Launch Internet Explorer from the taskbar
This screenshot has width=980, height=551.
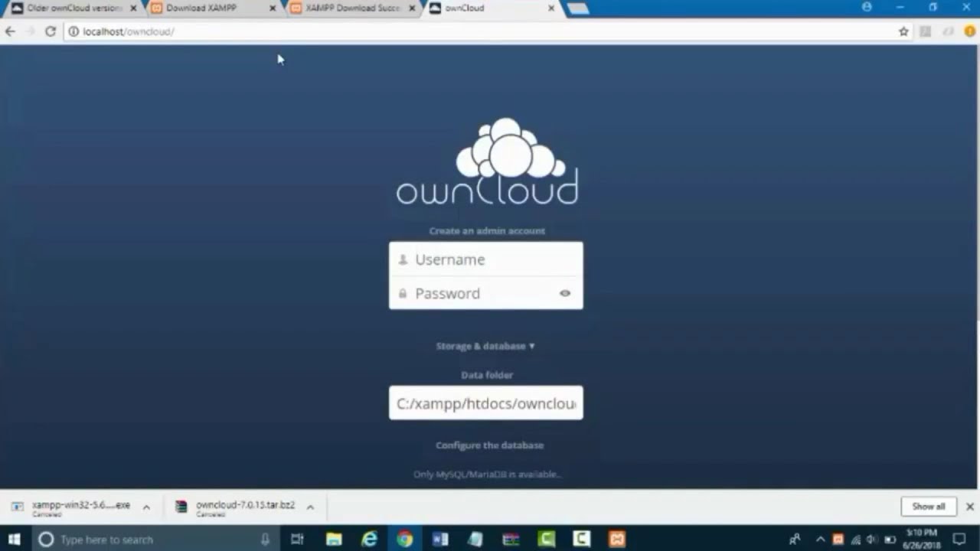pos(370,540)
